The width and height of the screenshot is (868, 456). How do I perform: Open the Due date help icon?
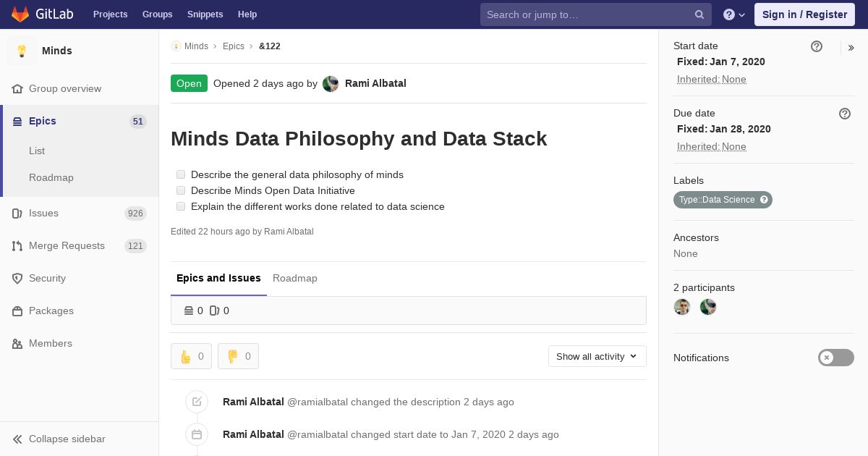(x=845, y=114)
